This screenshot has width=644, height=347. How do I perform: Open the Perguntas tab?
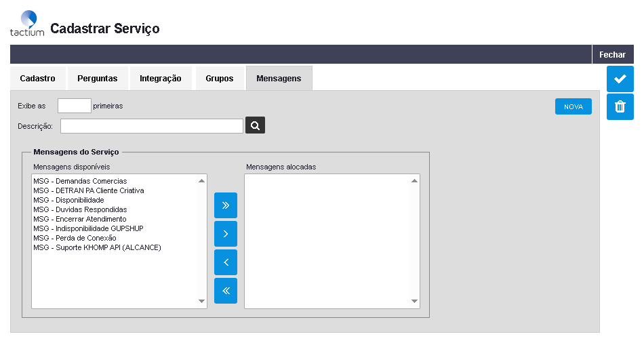97,79
